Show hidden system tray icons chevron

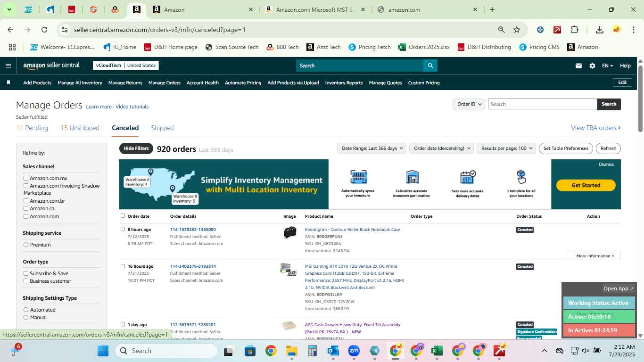tap(544, 351)
